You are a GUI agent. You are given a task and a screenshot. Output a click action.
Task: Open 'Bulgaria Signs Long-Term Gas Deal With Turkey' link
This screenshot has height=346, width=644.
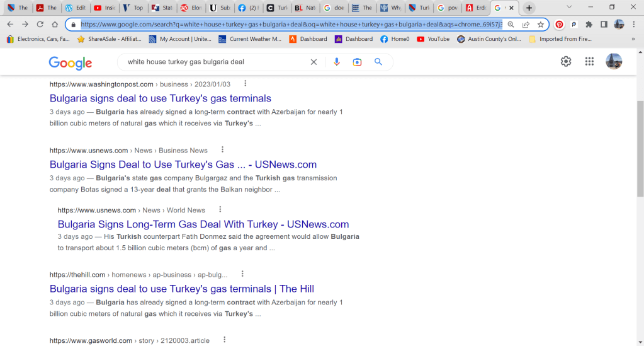(203, 224)
